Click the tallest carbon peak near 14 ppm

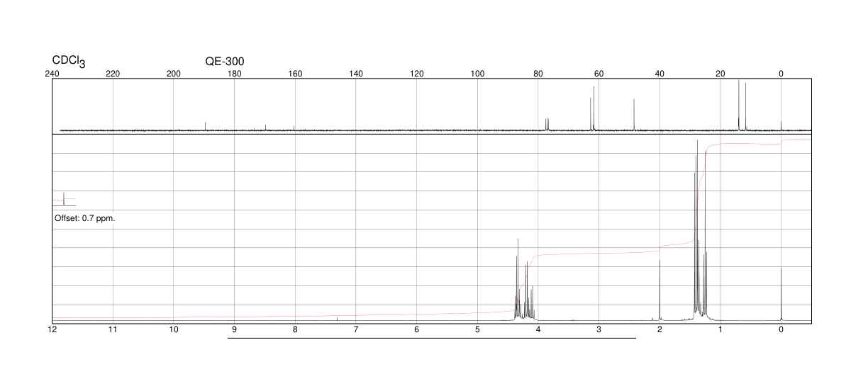coord(738,106)
